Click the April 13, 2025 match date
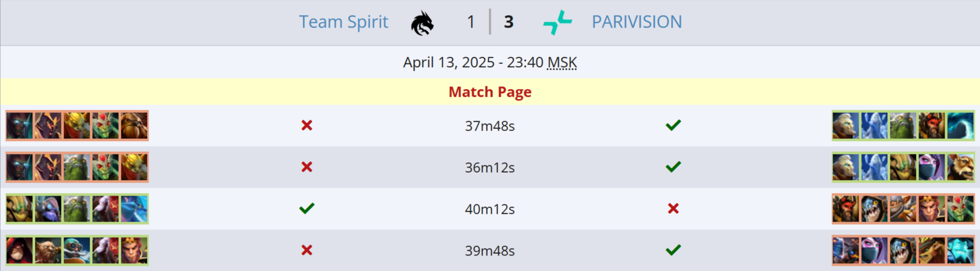980x271 pixels. (x=449, y=63)
